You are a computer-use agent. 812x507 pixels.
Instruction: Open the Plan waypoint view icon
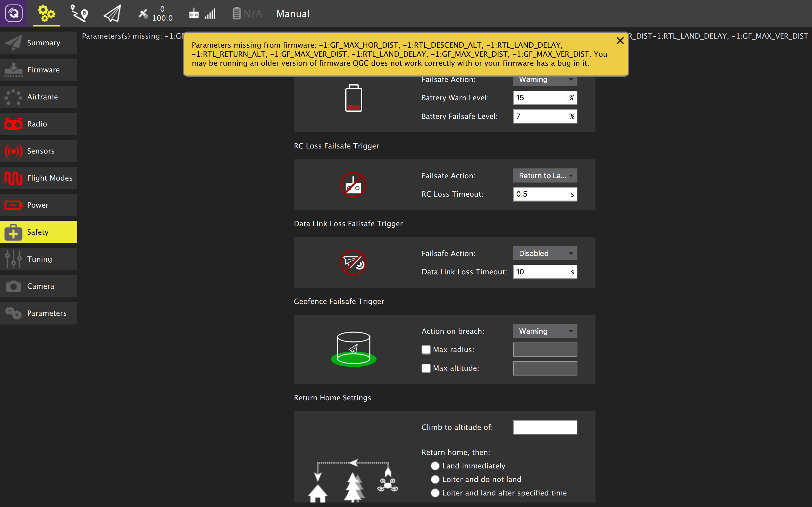[x=79, y=14]
